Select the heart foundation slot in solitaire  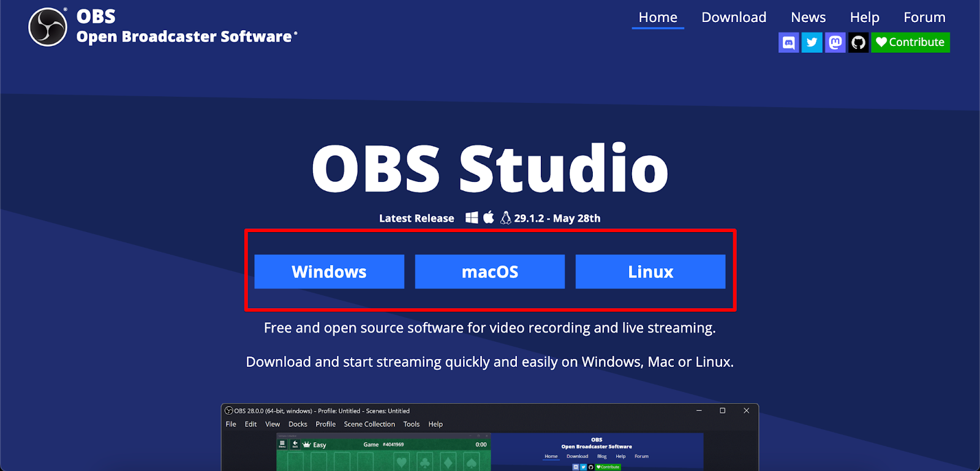point(402,462)
